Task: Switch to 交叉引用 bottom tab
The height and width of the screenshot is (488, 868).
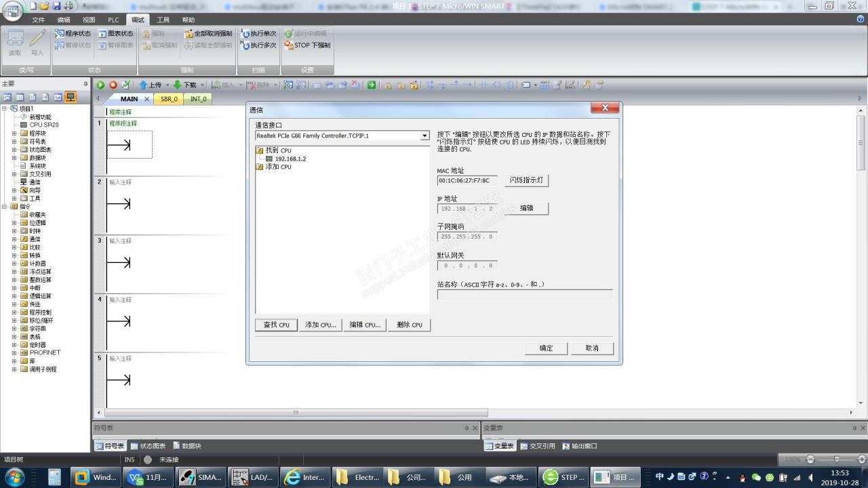Action: click(537, 446)
